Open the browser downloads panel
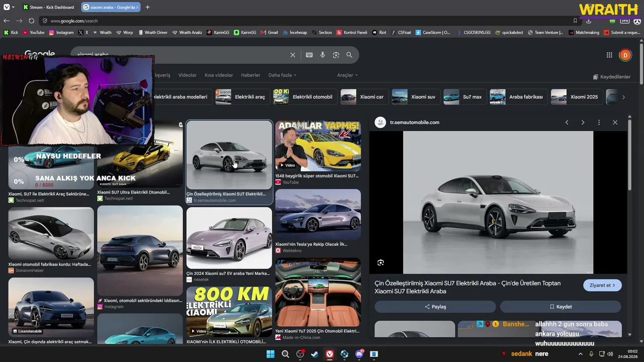The width and height of the screenshot is (644, 362). (x=589, y=21)
